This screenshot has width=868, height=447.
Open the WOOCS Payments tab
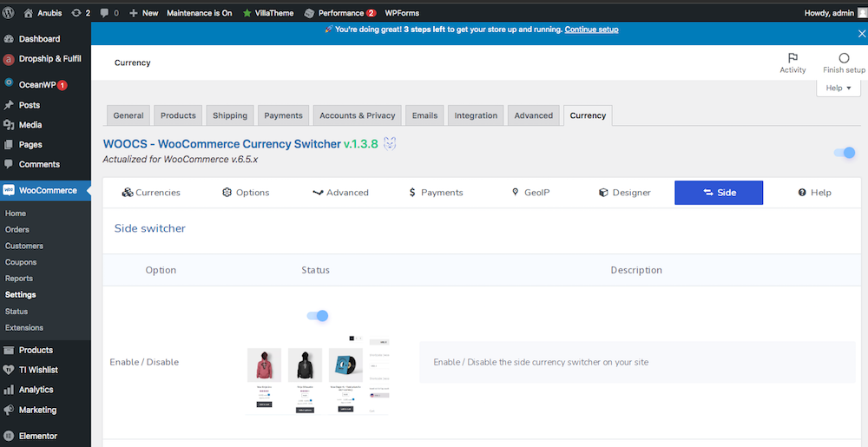[x=436, y=193]
